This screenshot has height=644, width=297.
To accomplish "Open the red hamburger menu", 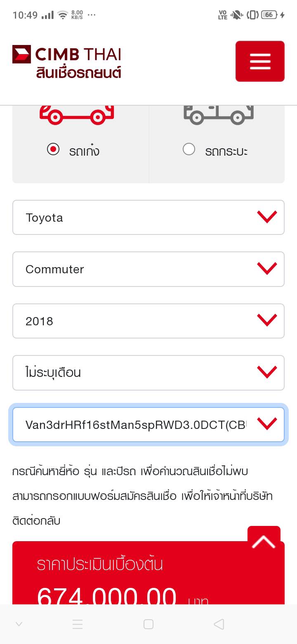I will coord(260,61).
